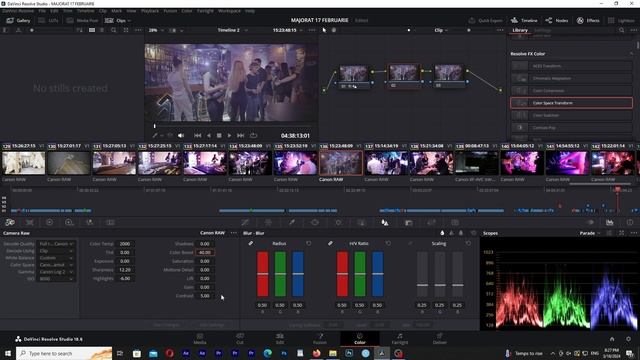Switch to the Settings tab beside Library
The width and height of the screenshot is (640, 360).
coord(542,30)
